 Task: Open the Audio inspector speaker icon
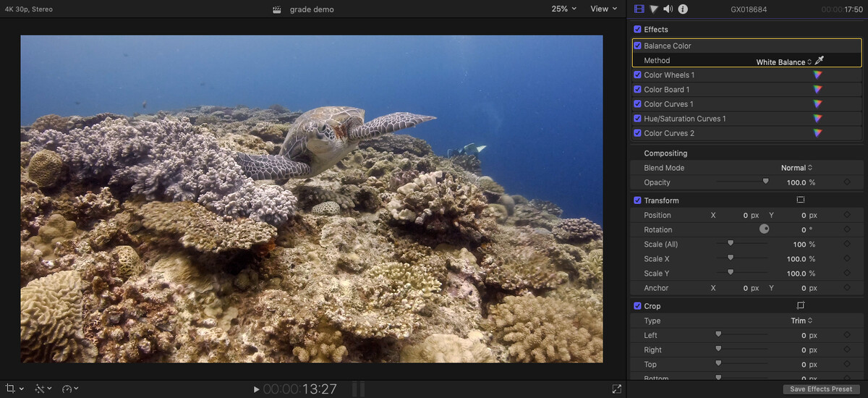click(668, 9)
